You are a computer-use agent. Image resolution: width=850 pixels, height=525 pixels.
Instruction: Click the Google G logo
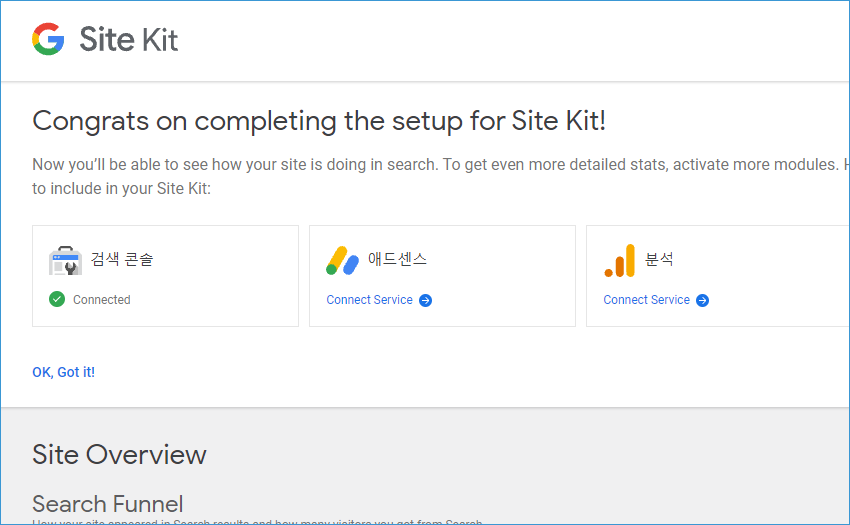pyautogui.click(x=48, y=39)
